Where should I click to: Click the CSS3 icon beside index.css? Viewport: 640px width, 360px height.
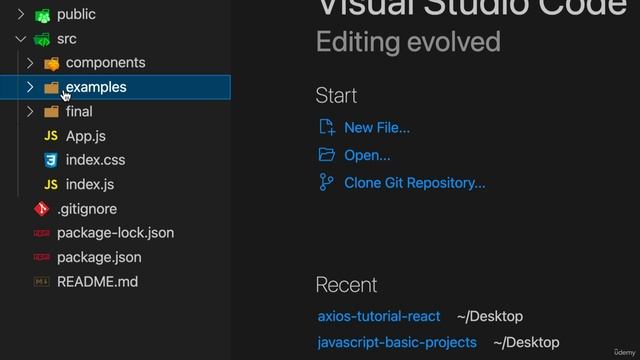51,160
